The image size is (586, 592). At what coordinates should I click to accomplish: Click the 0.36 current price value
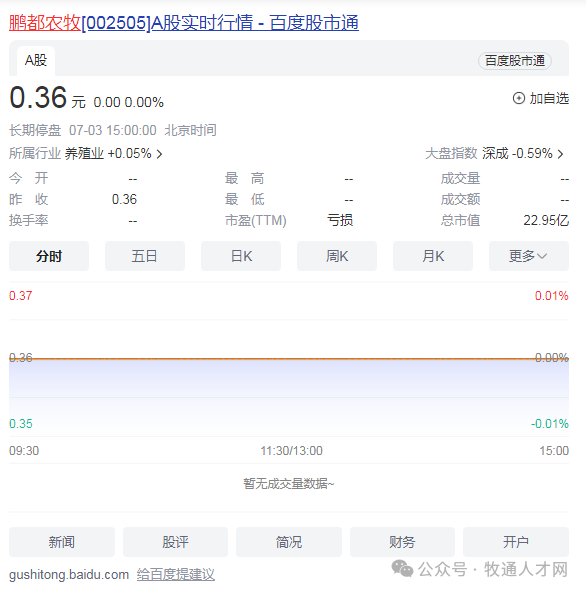pyautogui.click(x=38, y=97)
